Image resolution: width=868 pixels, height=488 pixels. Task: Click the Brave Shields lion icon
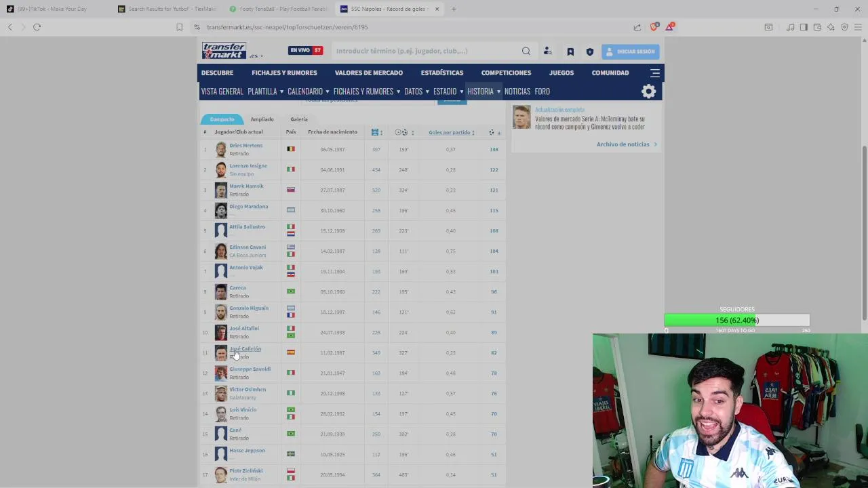point(654,27)
